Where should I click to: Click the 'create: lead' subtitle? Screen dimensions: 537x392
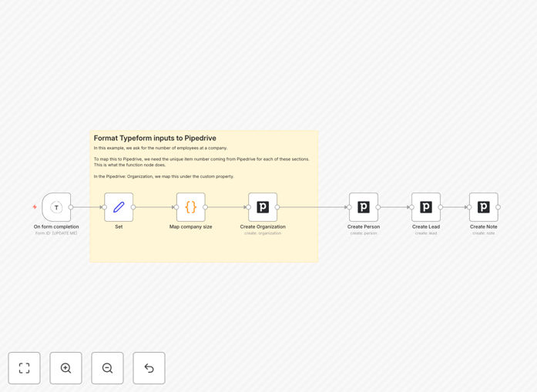[426, 233]
